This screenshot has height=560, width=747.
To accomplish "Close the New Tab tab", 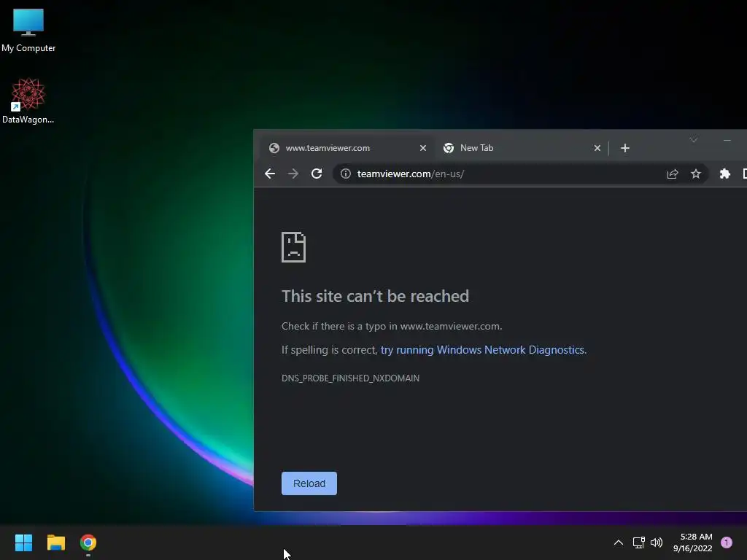I will pos(597,148).
